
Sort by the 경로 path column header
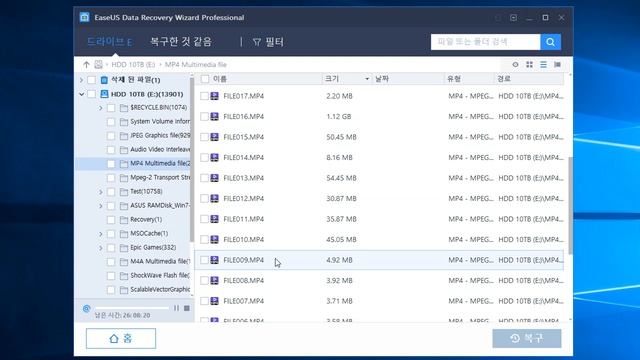click(x=504, y=79)
